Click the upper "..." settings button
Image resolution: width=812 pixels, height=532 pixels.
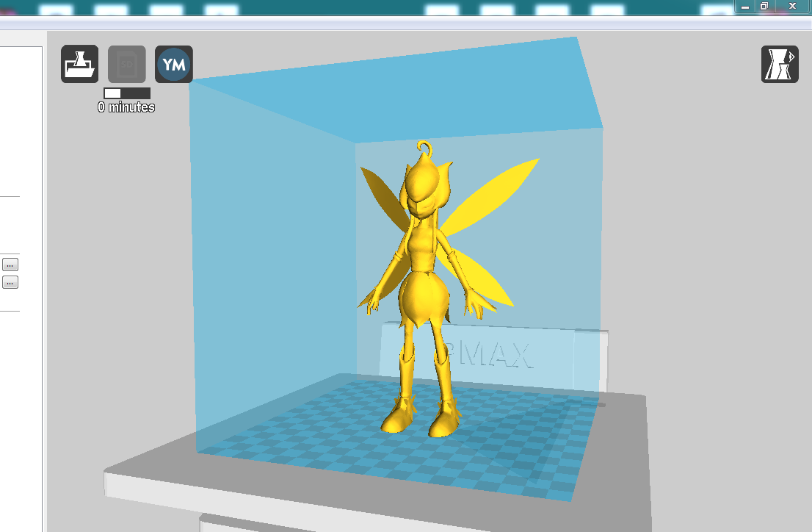tap(10, 265)
